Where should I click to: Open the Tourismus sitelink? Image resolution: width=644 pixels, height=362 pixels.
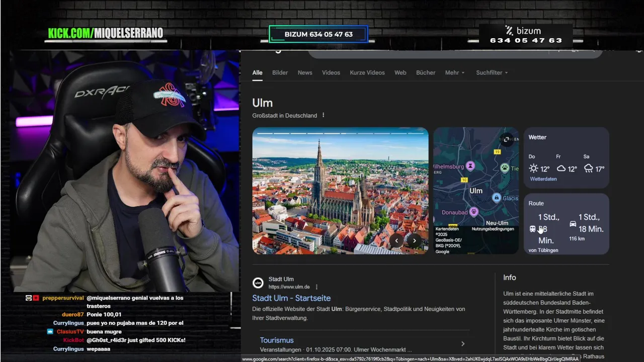(x=277, y=340)
